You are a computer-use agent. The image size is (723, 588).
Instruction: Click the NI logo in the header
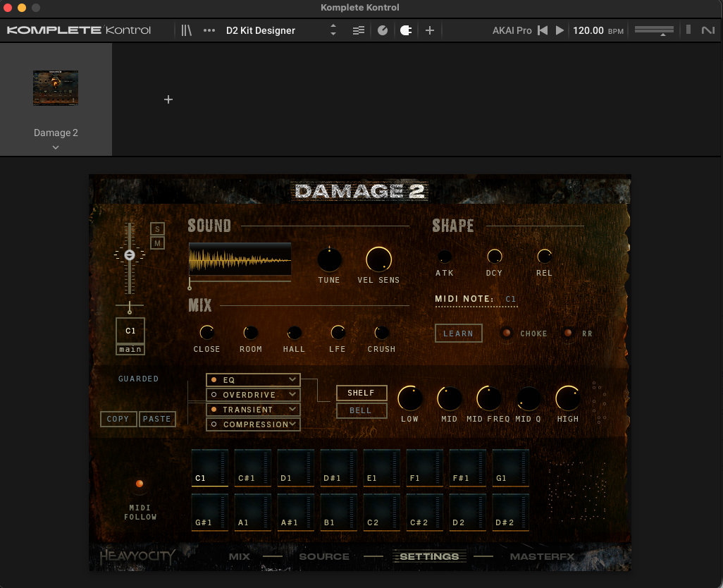(707, 30)
